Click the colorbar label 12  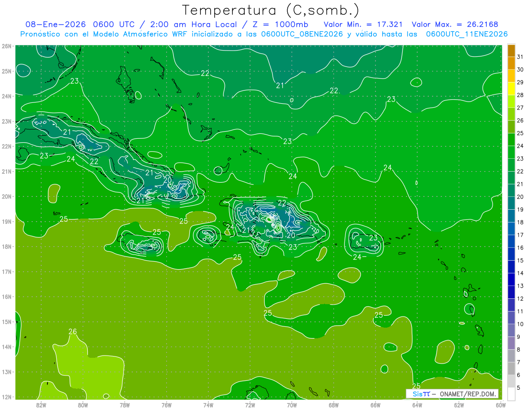click(x=520, y=299)
